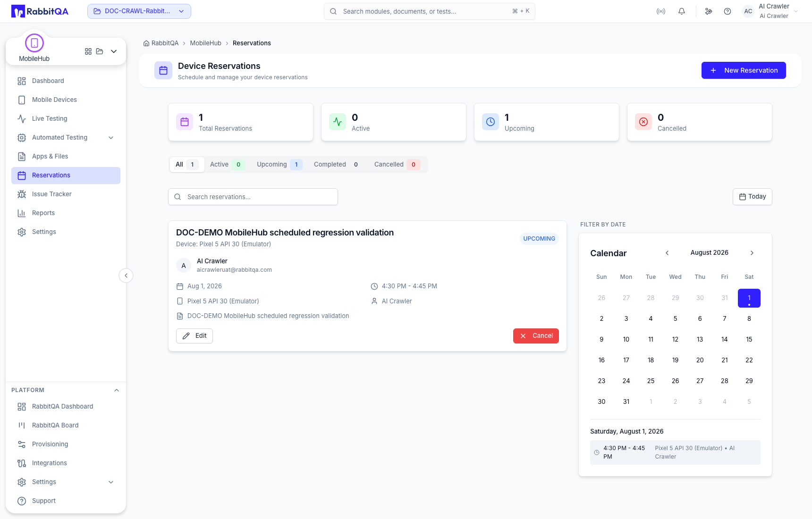The width and height of the screenshot is (812, 519).
Task: Click the home icon in breadcrumb
Action: 146,43
